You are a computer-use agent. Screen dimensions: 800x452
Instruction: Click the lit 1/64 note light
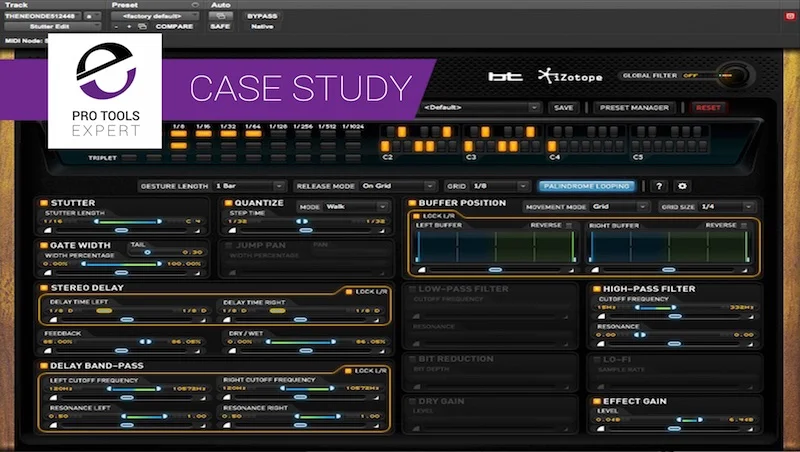point(254,134)
